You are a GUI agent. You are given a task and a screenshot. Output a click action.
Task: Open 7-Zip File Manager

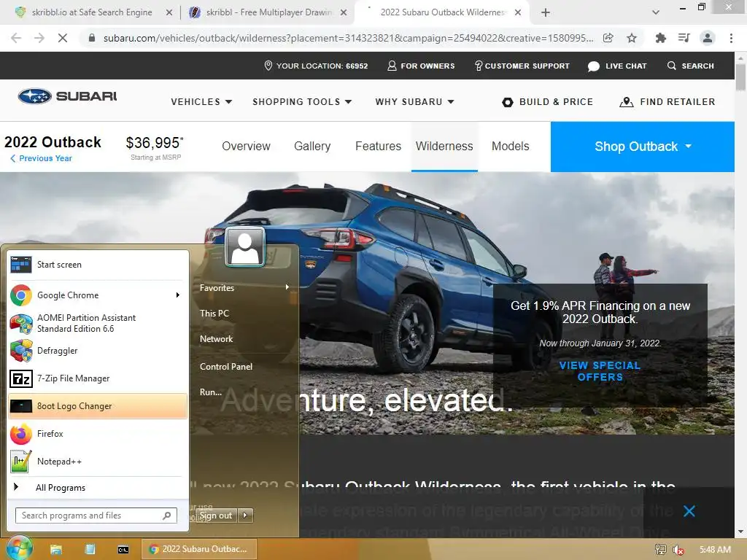click(x=98, y=378)
